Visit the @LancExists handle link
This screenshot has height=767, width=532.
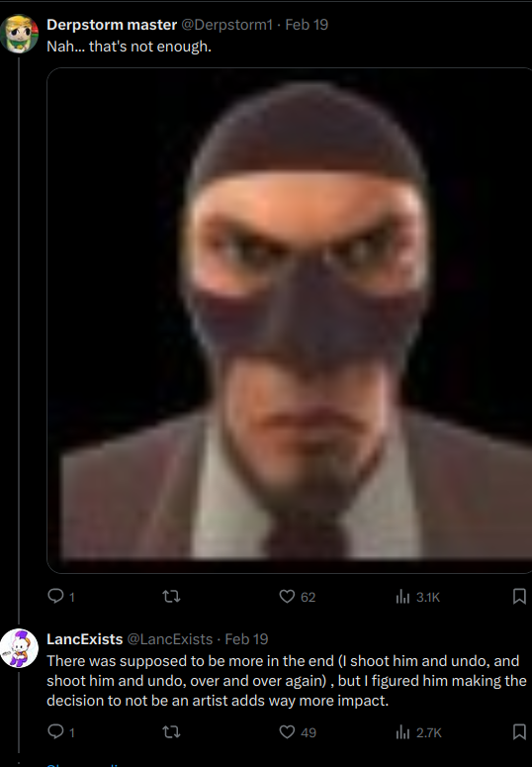click(x=170, y=639)
